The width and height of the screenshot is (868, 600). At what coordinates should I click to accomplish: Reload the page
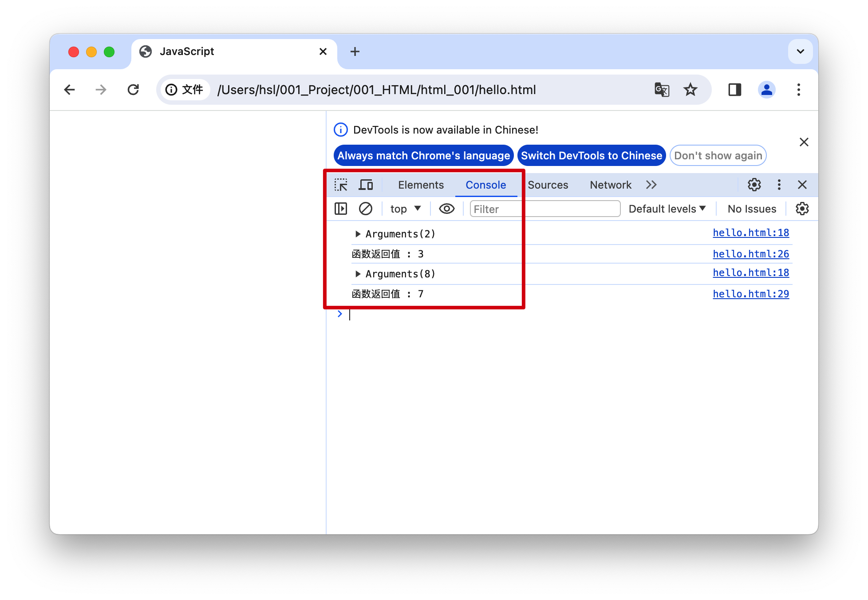pyautogui.click(x=133, y=90)
